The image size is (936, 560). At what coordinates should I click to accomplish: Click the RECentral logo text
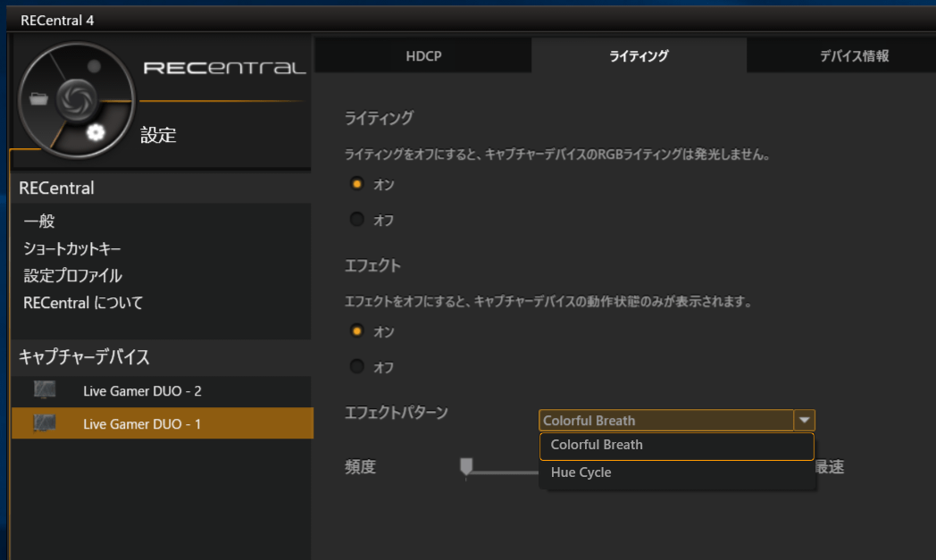coord(224,68)
